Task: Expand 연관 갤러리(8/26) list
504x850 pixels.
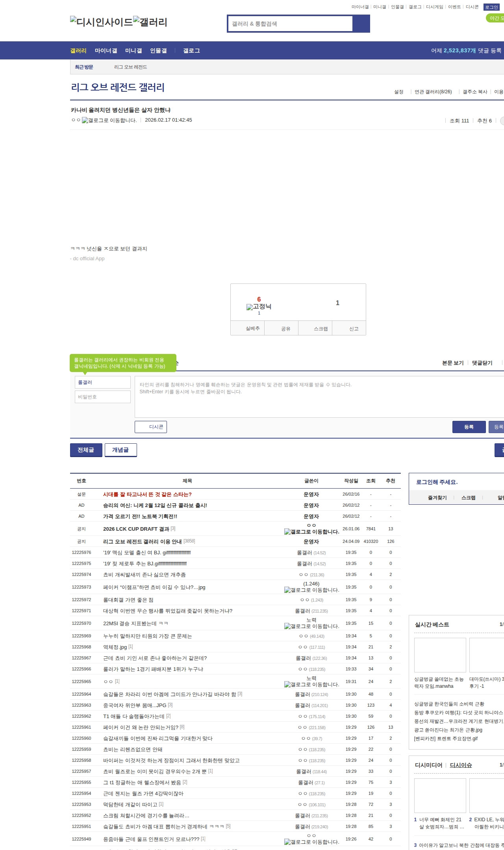Action: tap(433, 92)
